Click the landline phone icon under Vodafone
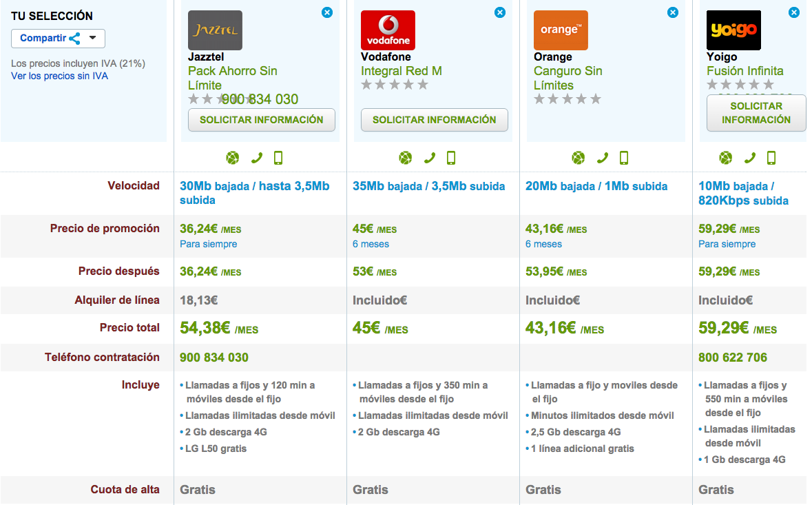Image resolution: width=812 pixels, height=505 pixels. pos(430,158)
